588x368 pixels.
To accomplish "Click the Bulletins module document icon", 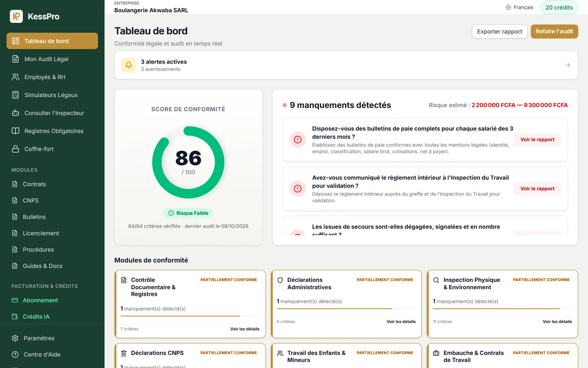I will click(x=15, y=217).
